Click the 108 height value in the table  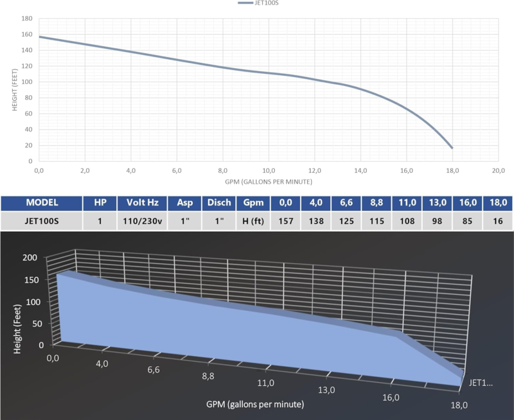(406, 222)
